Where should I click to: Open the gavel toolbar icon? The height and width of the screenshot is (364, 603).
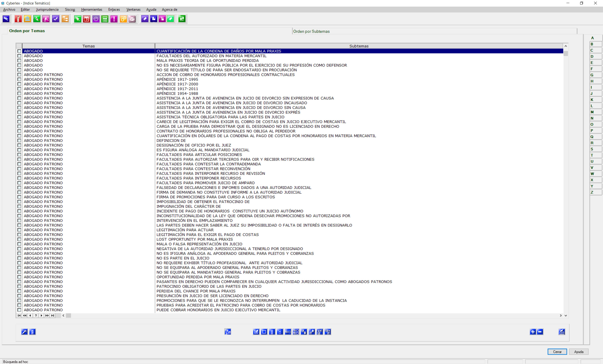coord(46,19)
